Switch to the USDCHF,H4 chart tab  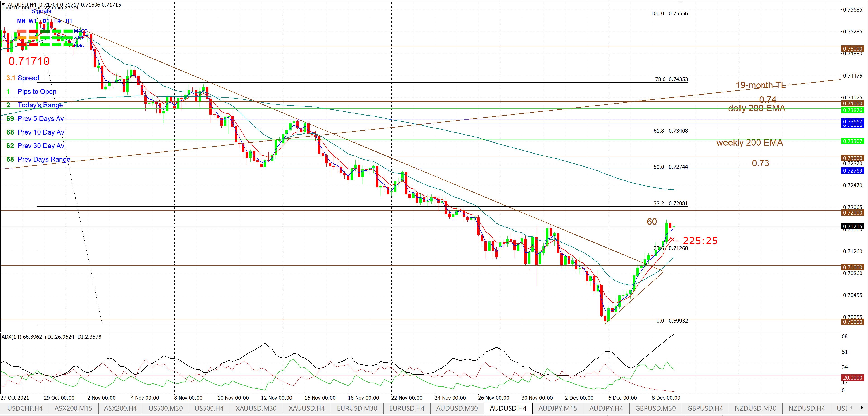coord(25,408)
